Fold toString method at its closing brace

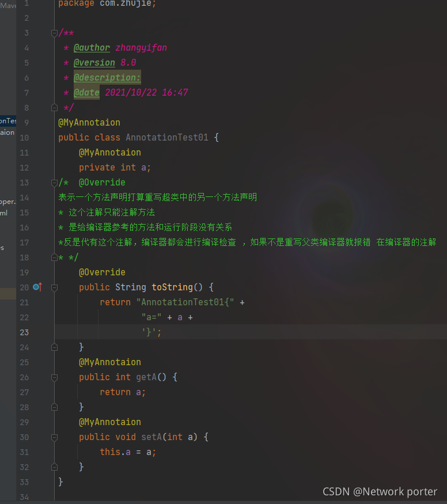[x=54, y=347]
